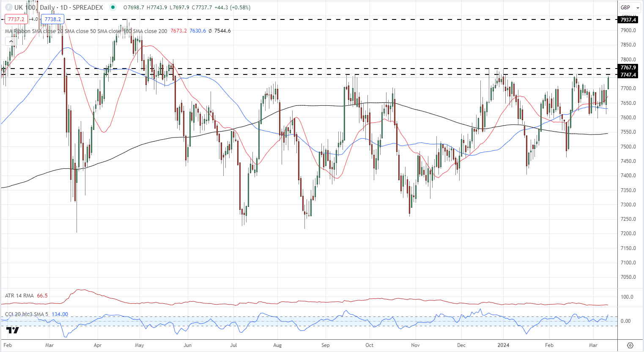This screenshot has width=644, height=352.
Task: Select the ATR 14 RMA indicator label
Action: point(19,296)
